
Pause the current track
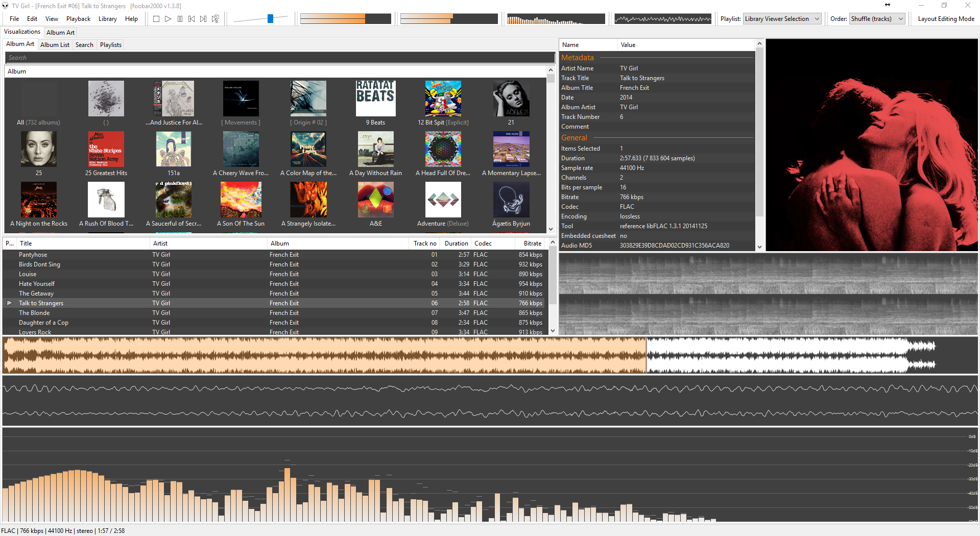pyautogui.click(x=180, y=19)
